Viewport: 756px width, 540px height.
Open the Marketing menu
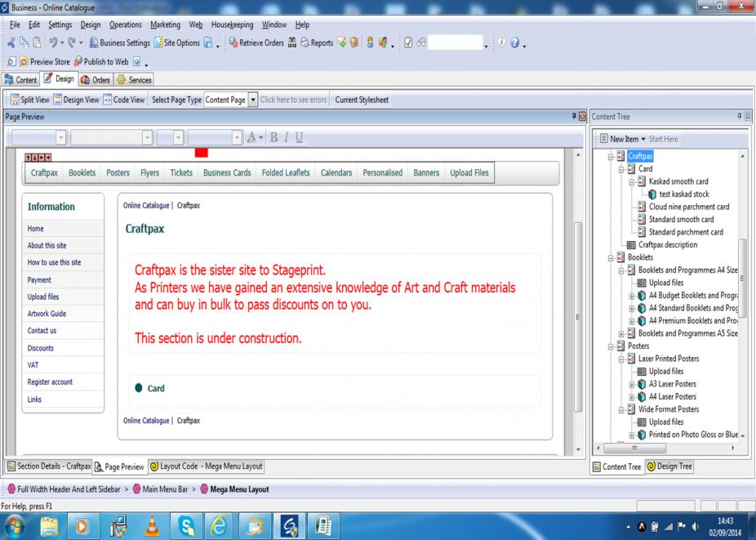165,25
